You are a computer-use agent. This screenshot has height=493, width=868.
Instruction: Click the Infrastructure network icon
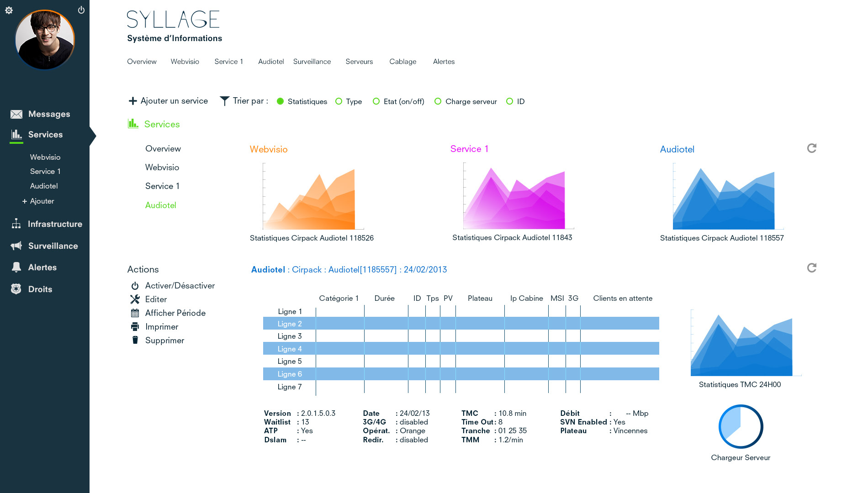pos(16,224)
